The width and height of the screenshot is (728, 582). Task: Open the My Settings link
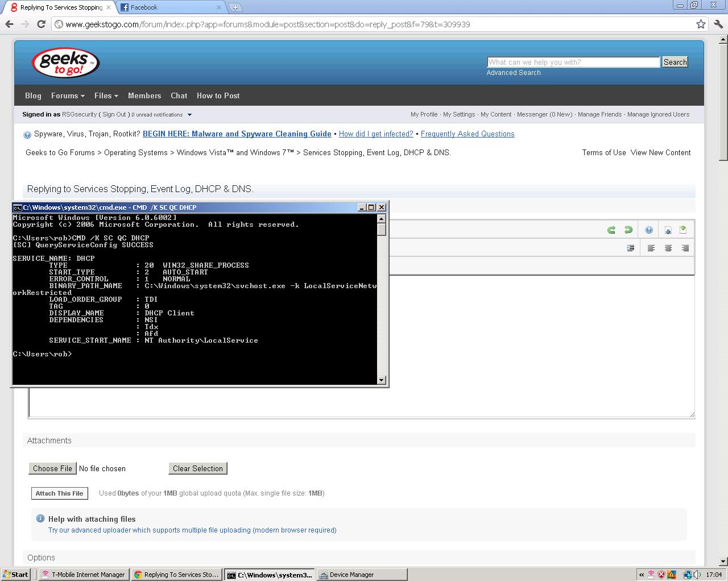(x=459, y=114)
